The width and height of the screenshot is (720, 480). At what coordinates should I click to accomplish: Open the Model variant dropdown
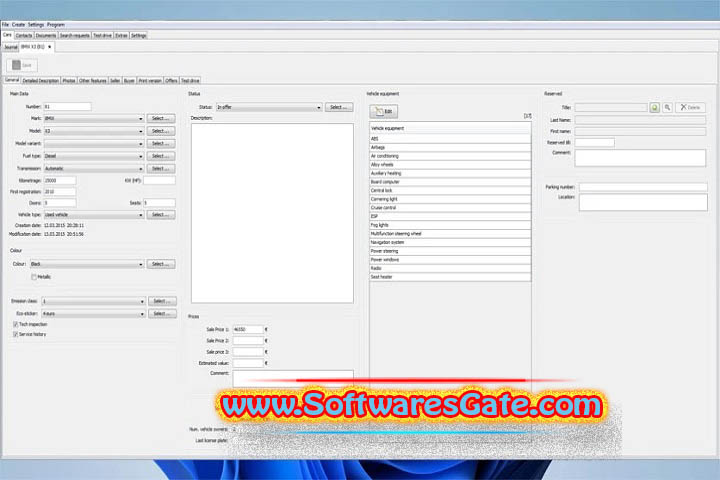[x=94, y=144]
